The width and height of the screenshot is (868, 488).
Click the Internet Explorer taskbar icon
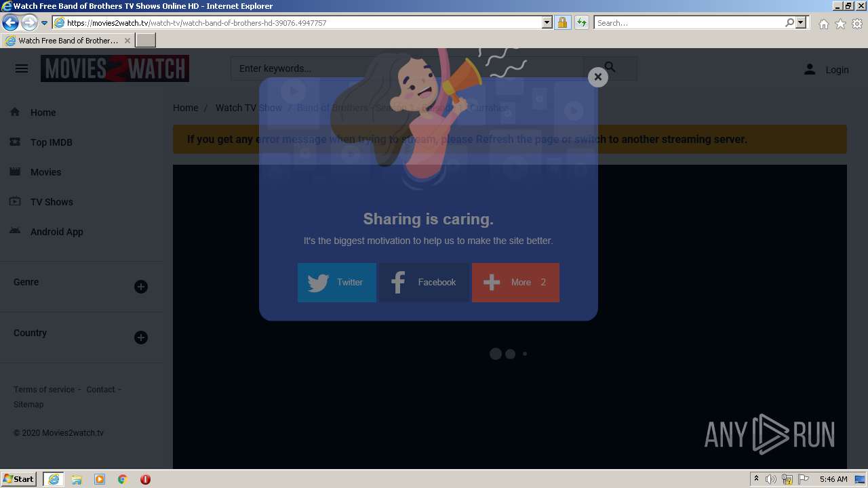pyautogui.click(x=54, y=479)
